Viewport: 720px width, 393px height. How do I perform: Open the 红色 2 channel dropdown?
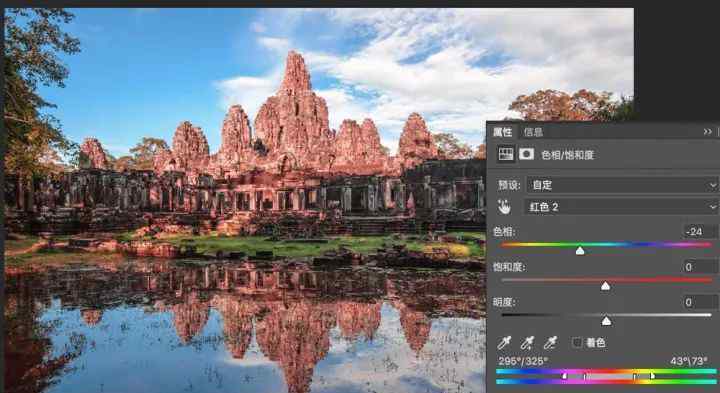pyautogui.click(x=621, y=207)
